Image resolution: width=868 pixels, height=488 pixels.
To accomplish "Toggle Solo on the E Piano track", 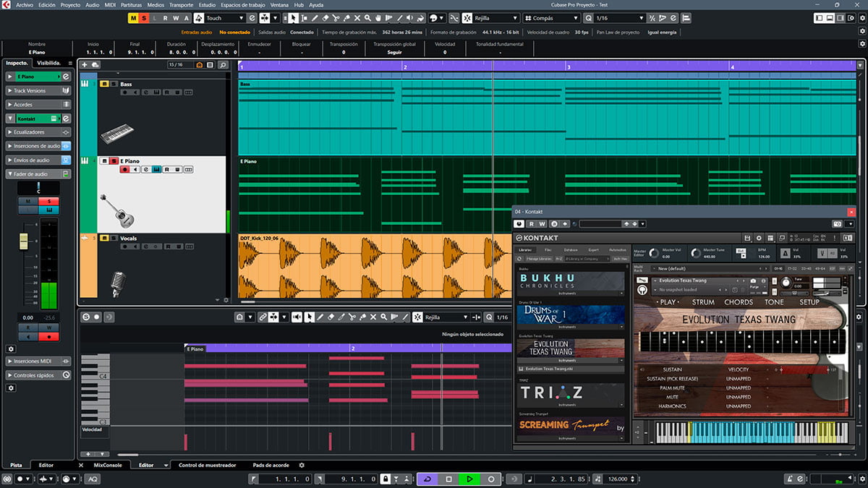I will [114, 161].
